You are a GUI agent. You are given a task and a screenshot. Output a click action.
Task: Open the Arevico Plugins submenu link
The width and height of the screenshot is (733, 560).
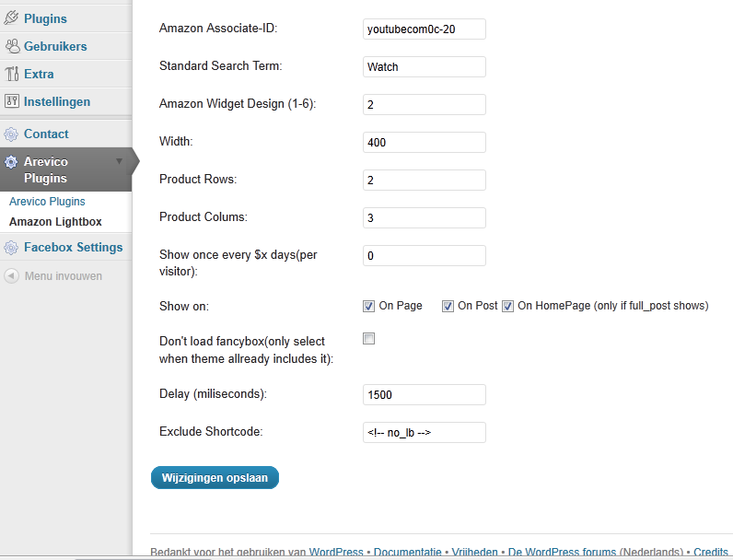coord(47,202)
